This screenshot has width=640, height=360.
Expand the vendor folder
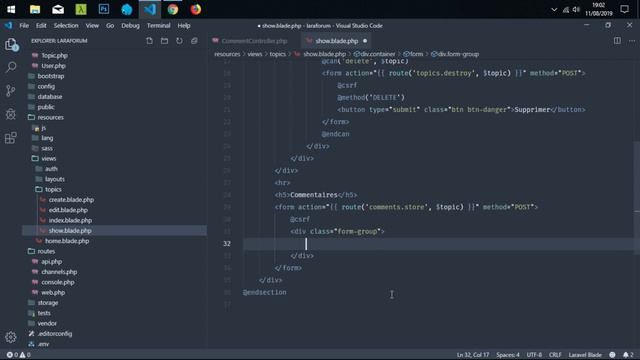coord(47,323)
